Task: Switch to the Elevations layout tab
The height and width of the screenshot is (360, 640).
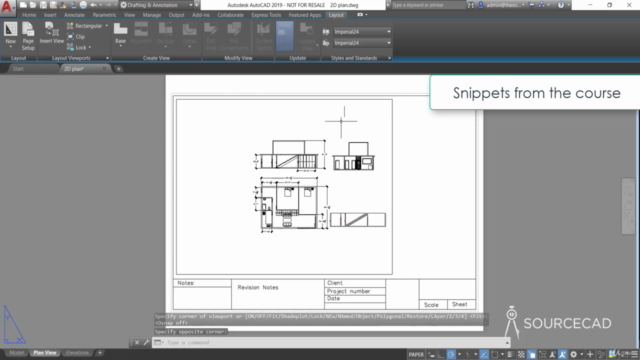Action: (77, 353)
